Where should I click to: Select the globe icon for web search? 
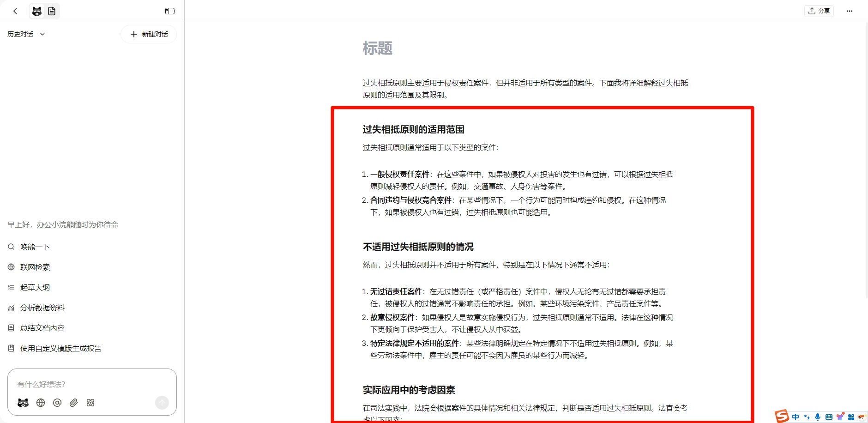tap(40, 403)
